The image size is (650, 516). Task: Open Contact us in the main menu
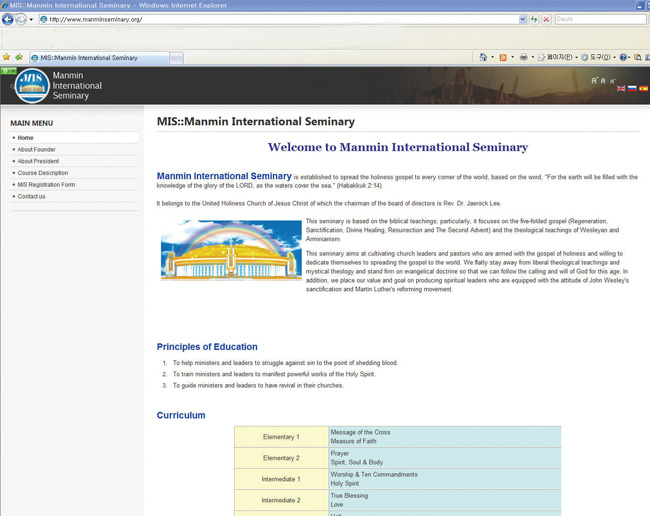[x=74, y=196]
